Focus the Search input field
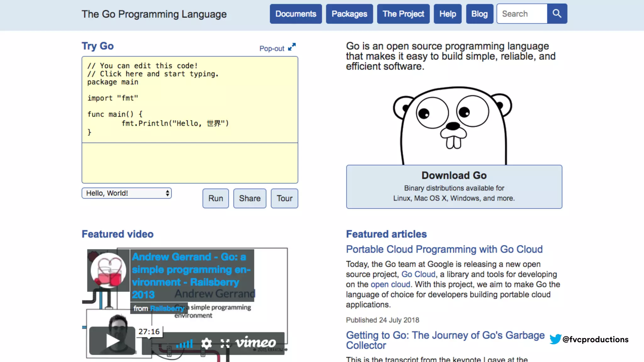The height and width of the screenshot is (362, 644). coord(522,14)
